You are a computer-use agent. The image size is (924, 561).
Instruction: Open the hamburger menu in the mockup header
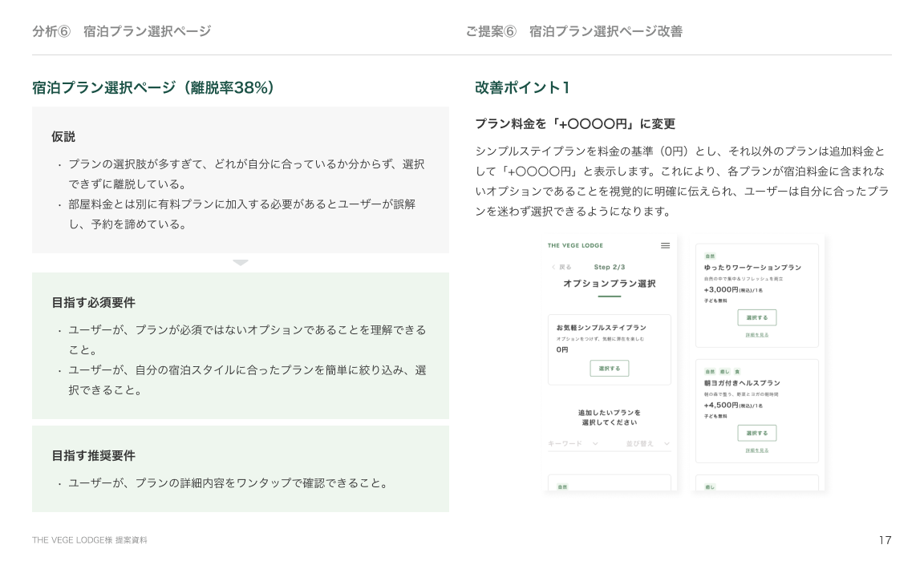pyautogui.click(x=665, y=245)
